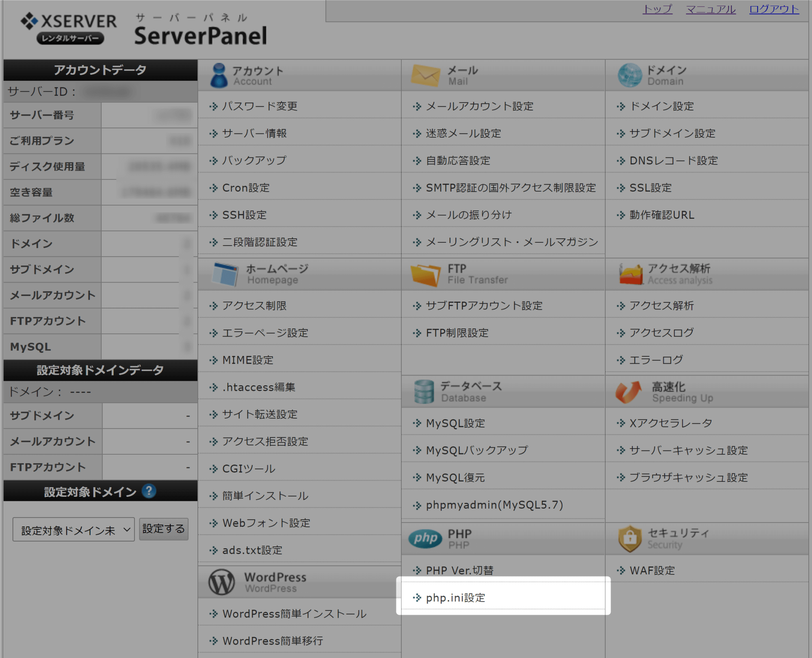Open エラーログ
Screen dimensions: 812x658
(x=656, y=360)
